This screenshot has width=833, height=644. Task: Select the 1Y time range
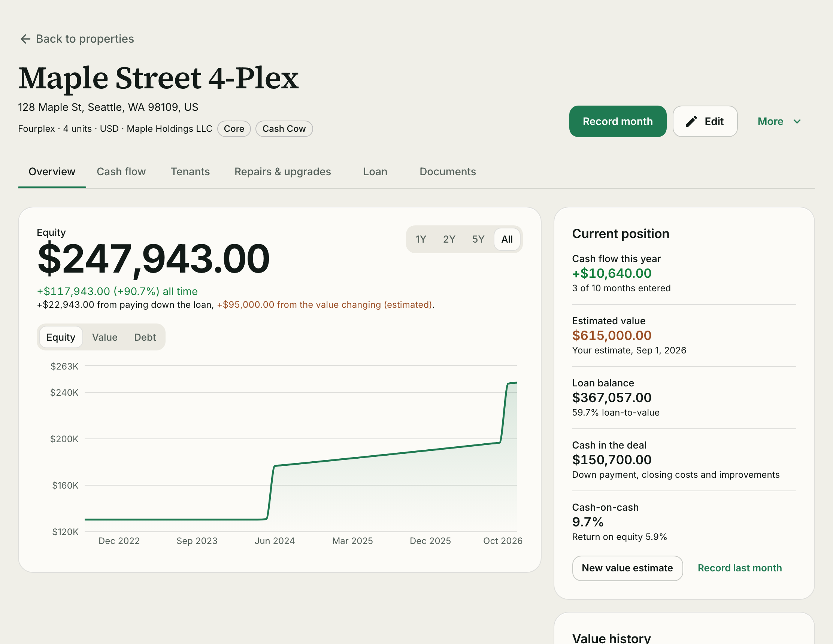pyautogui.click(x=421, y=239)
